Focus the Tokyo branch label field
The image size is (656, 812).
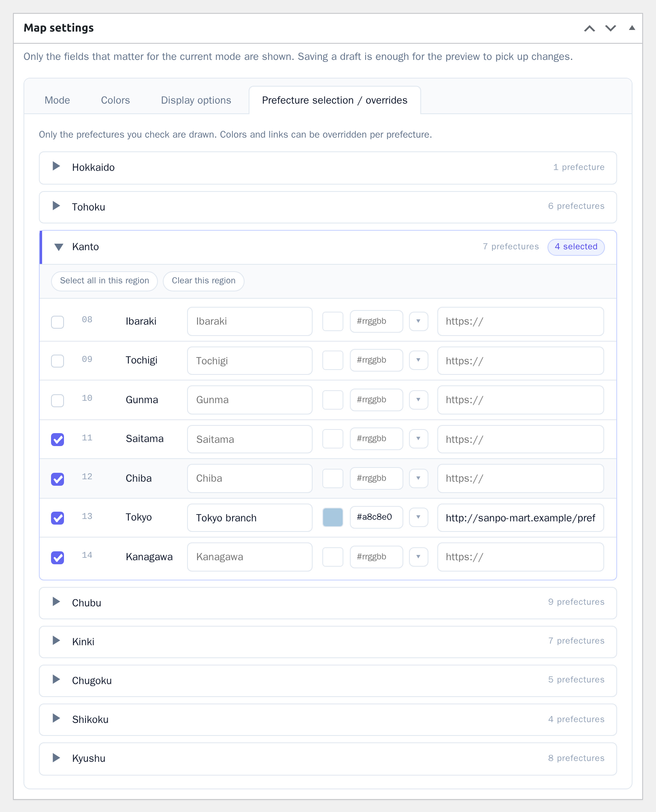(x=250, y=518)
